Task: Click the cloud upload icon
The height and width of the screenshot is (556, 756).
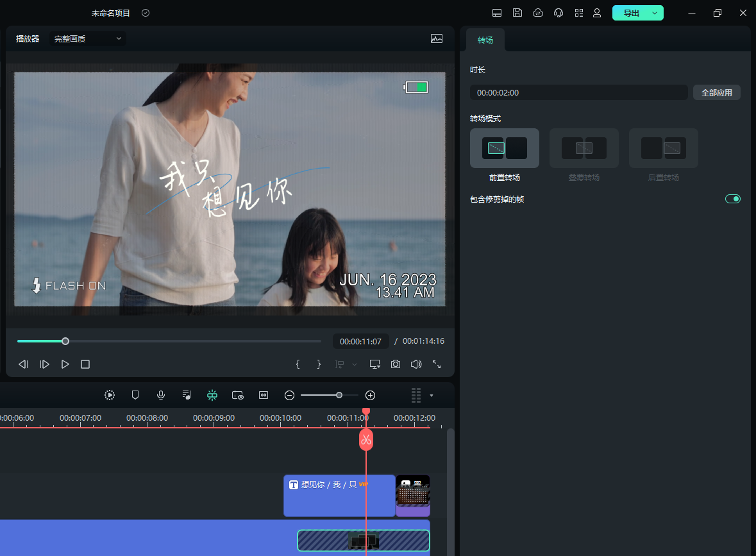Action: 538,13
